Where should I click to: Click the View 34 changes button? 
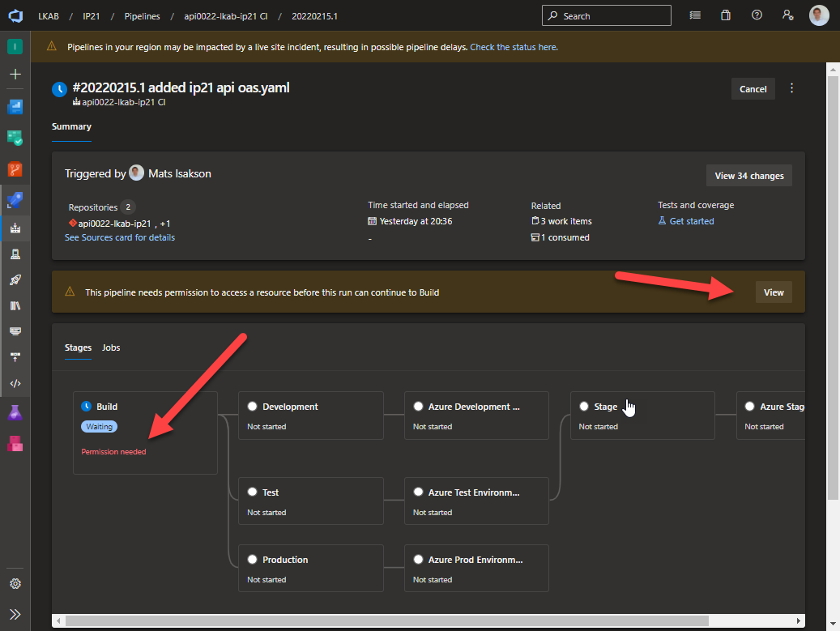tap(748, 175)
